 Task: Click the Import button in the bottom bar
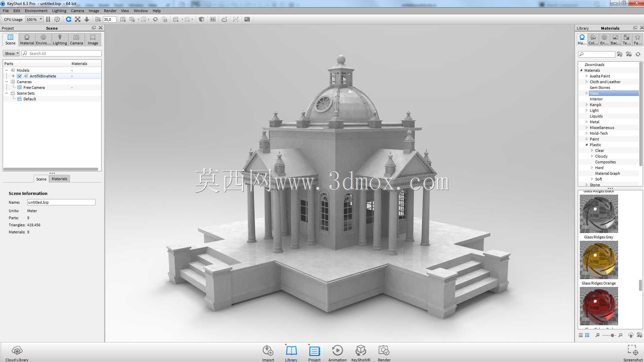(268, 353)
